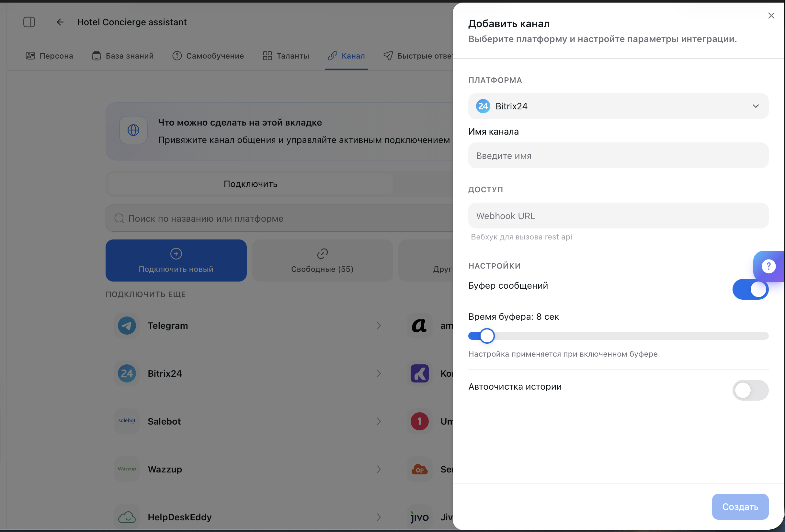Click the HelpDeskEddy cloud icon

[127, 517]
